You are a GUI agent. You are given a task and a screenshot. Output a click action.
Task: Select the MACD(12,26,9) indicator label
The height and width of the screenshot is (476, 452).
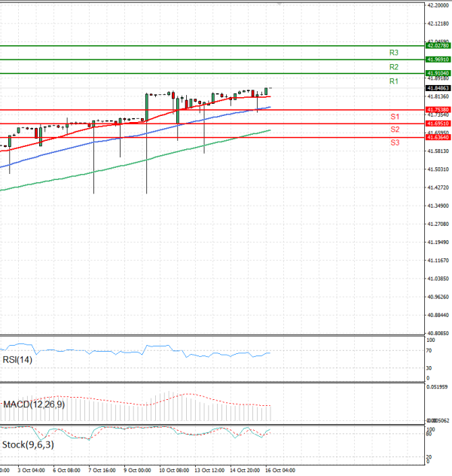33,404
